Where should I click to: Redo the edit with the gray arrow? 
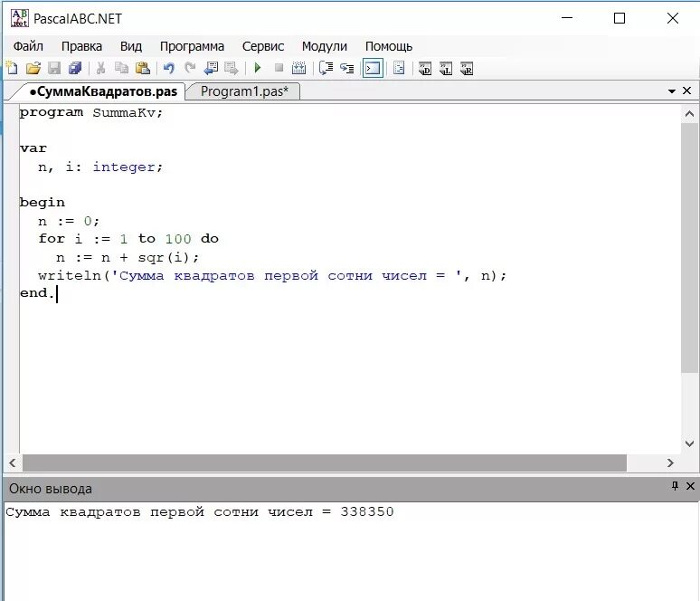click(190, 69)
